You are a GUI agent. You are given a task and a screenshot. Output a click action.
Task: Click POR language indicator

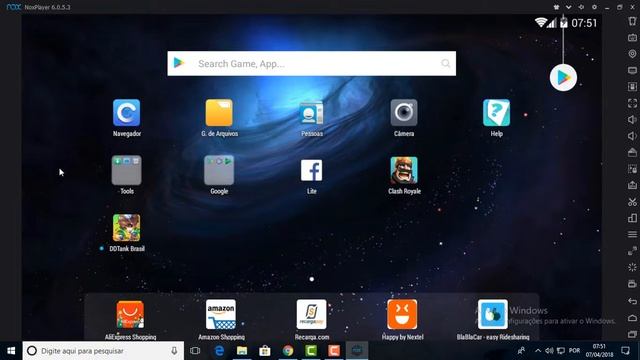[x=574, y=351]
